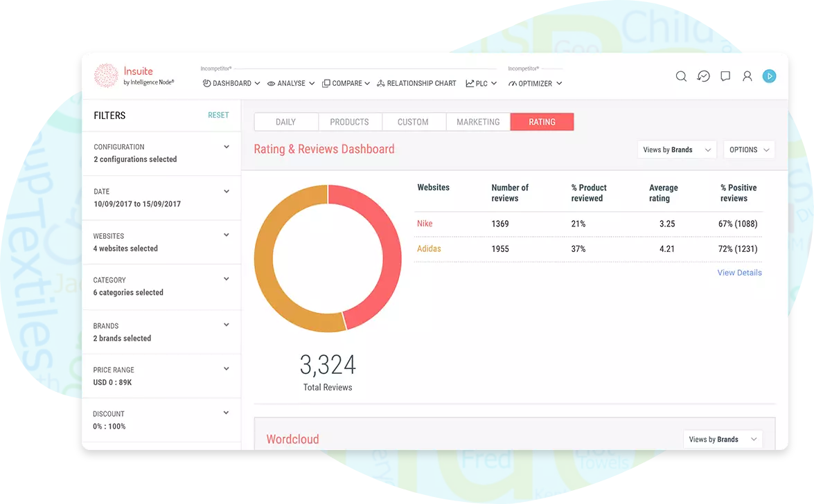Click the comment bubble icon
Viewport: 814px width, 504px height.
coord(725,76)
